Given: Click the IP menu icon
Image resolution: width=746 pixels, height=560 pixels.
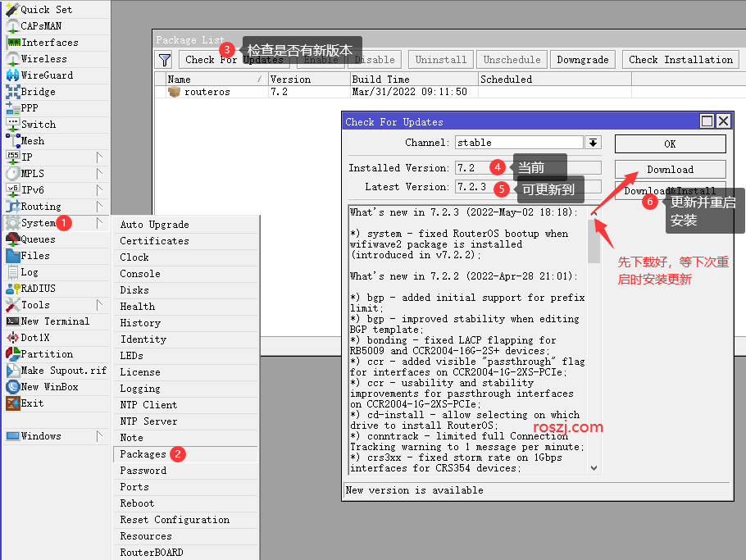Looking at the screenshot, I should pyautogui.click(x=12, y=157).
